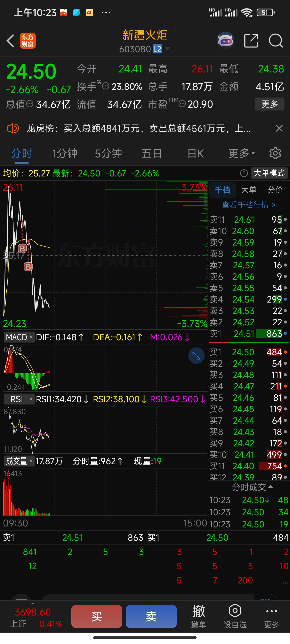Open the RSI indicator dropdown
The image size is (290, 644).
19,399
